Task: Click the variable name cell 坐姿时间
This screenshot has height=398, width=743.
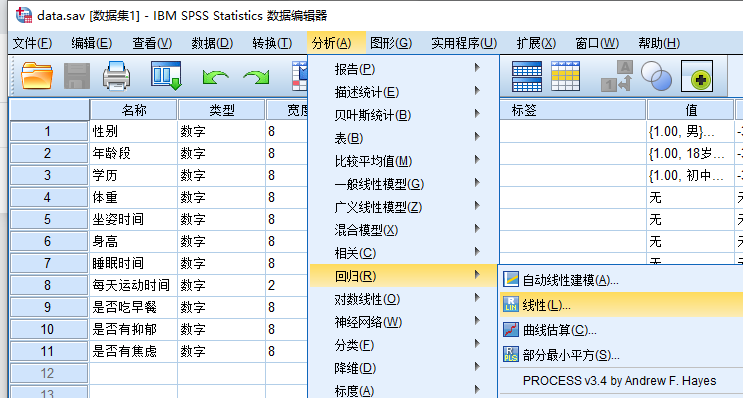Action: (x=134, y=219)
